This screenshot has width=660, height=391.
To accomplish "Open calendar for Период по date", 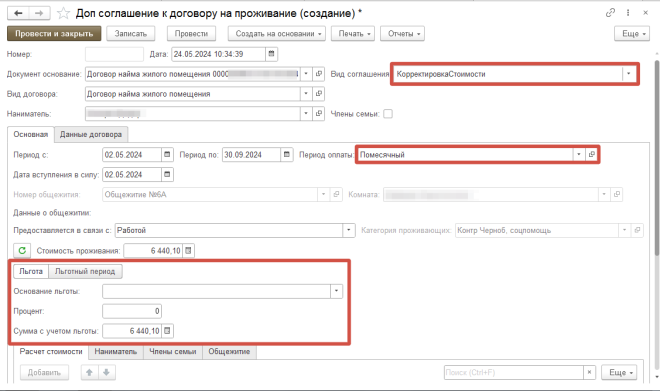I will pyautogui.click(x=287, y=154).
